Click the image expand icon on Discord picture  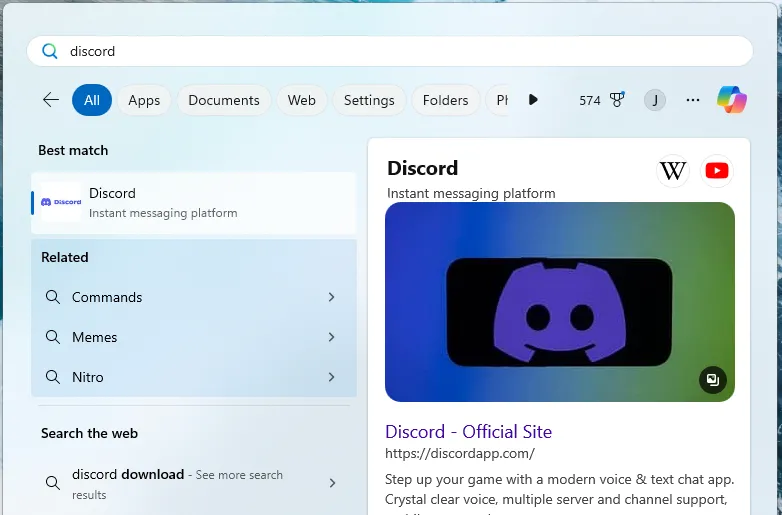[712, 380]
